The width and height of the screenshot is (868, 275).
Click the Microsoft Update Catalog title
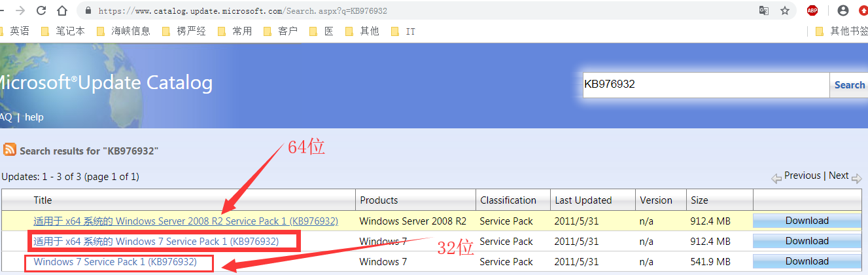(106, 83)
